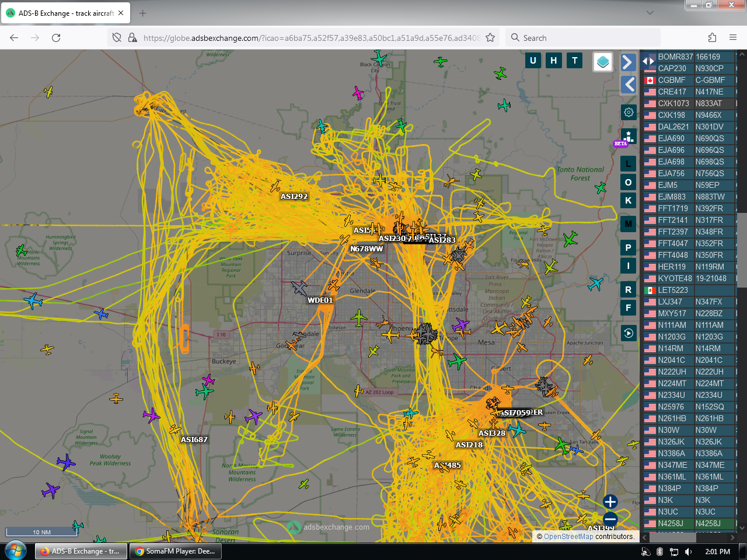Toggle the M button on the map
This screenshot has height=560, width=747.
click(x=628, y=223)
